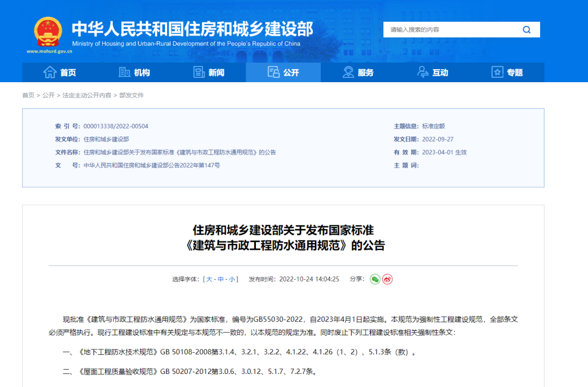This screenshot has height=387, width=588.
Task: Click the newspaper icon beside 新闻
Action: coord(199,72)
